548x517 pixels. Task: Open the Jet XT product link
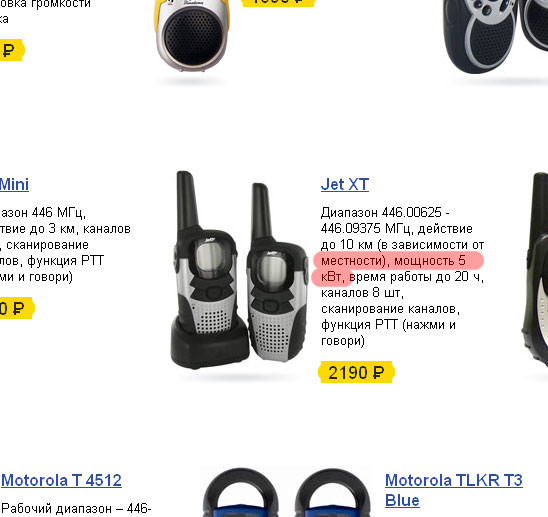click(x=345, y=184)
